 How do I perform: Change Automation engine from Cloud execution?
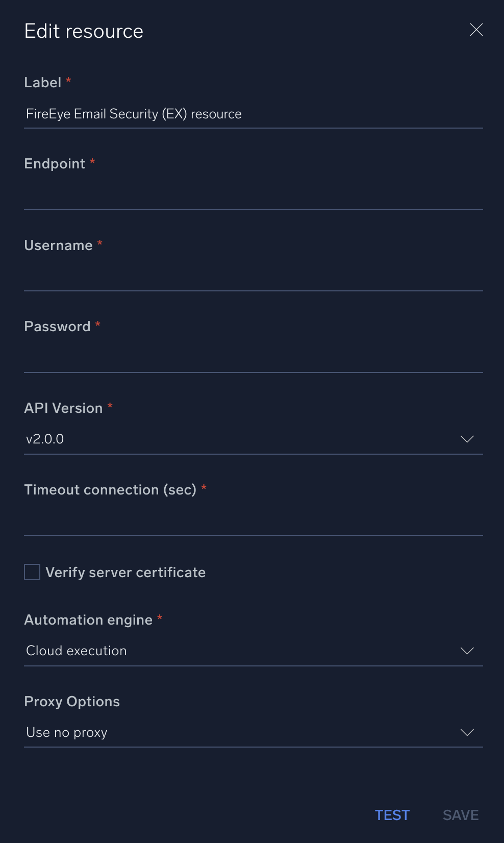(254, 651)
